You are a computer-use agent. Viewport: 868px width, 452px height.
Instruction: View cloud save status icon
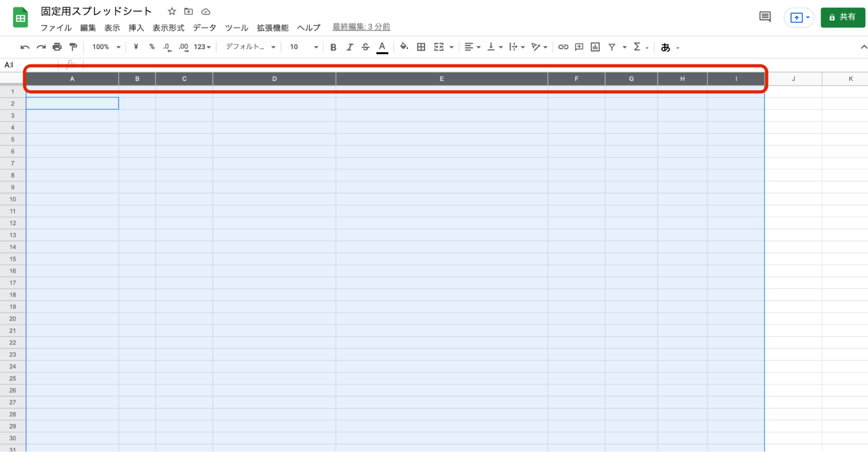coord(206,11)
